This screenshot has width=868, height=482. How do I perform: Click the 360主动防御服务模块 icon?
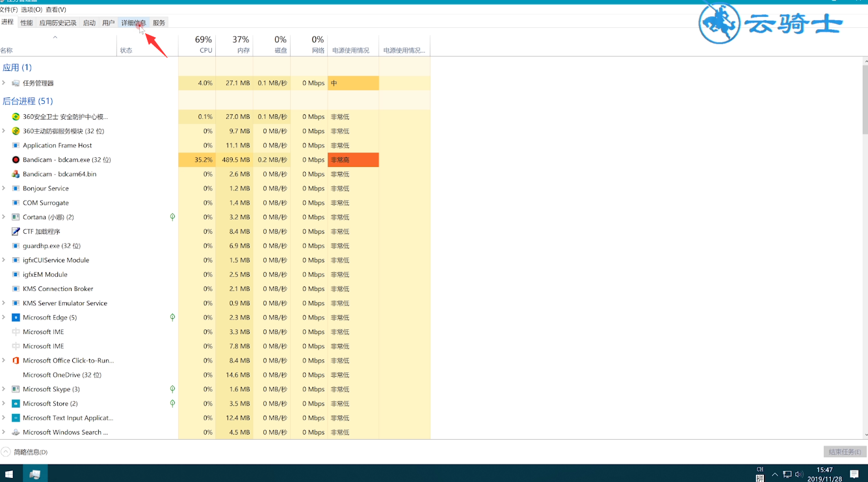pyautogui.click(x=16, y=131)
